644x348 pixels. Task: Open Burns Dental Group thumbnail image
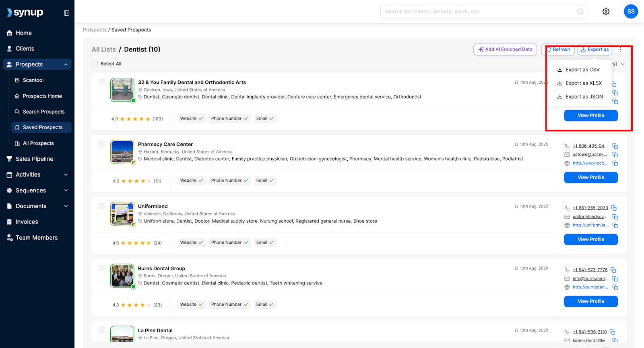(122, 276)
